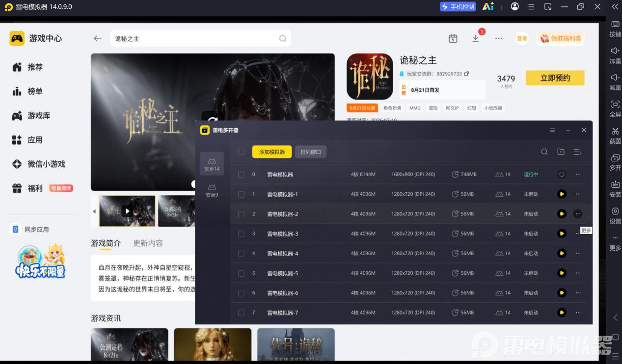The width and height of the screenshot is (622, 364).
Task: Open the calendar gift icon in header
Action: [x=453, y=38]
